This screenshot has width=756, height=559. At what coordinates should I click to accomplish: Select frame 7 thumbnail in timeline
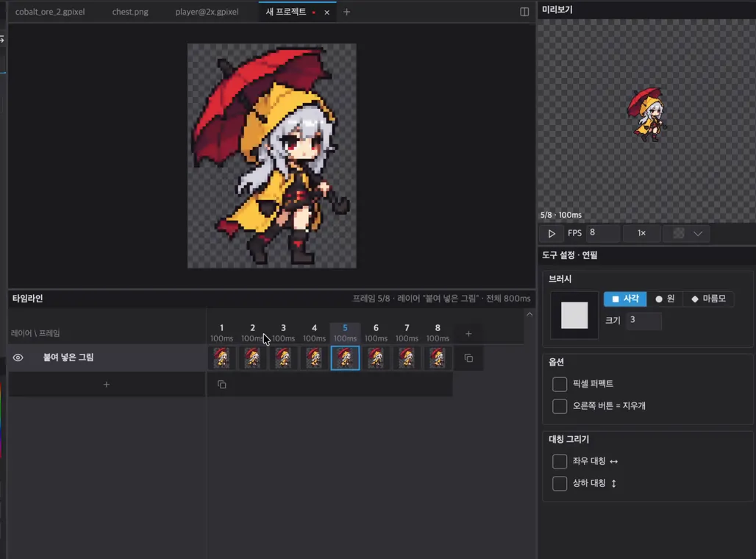tap(407, 358)
